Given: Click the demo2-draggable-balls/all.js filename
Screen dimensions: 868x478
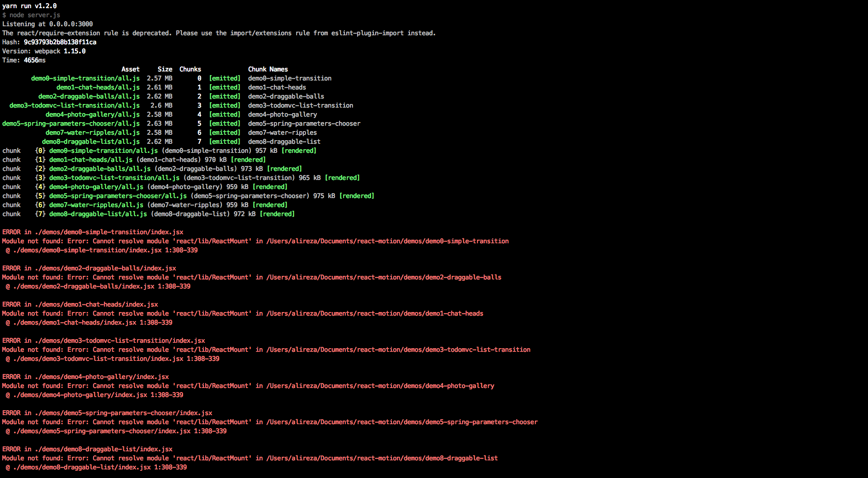Looking at the screenshot, I should click(x=89, y=96).
